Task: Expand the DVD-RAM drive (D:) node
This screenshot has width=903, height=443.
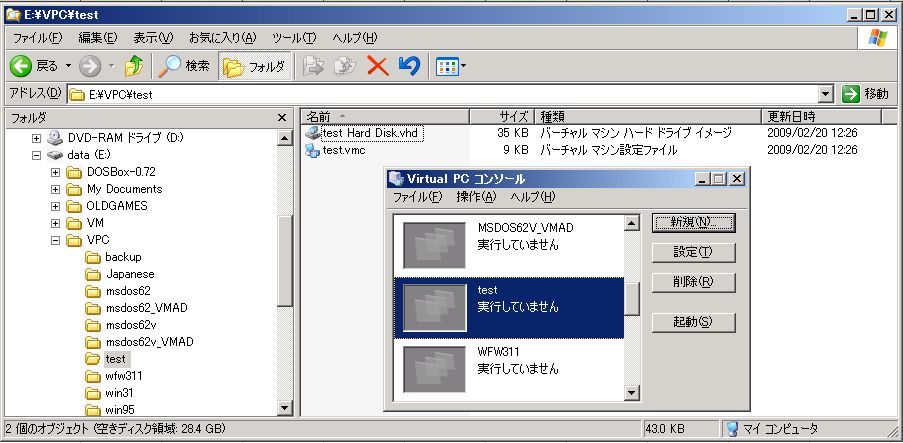Action: pos(36,138)
